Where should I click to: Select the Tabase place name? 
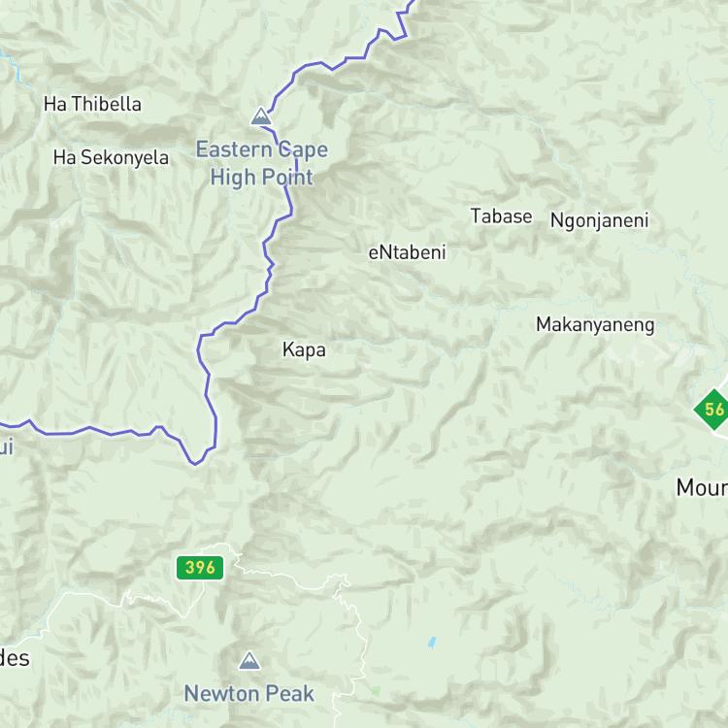click(502, 216)
